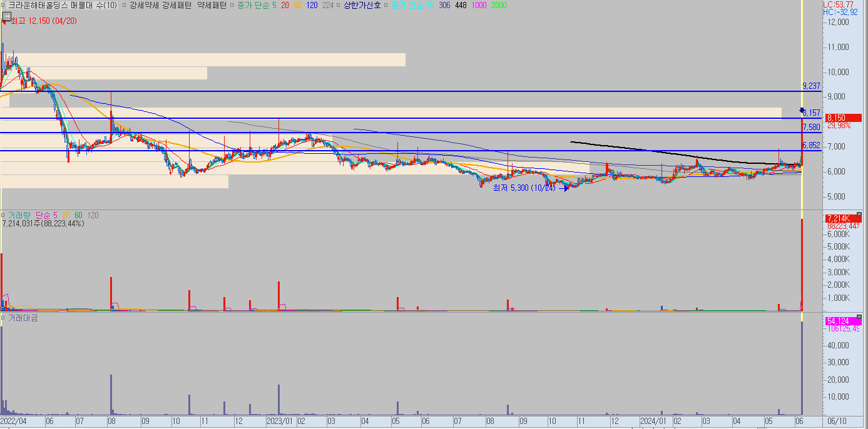Click the 11,000 price axis label
This screenshot has width=868, height=429.
tap(838, 47)
